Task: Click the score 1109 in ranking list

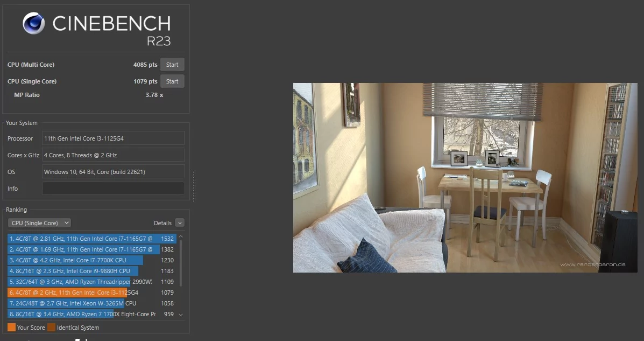Action: coord(167,282)
